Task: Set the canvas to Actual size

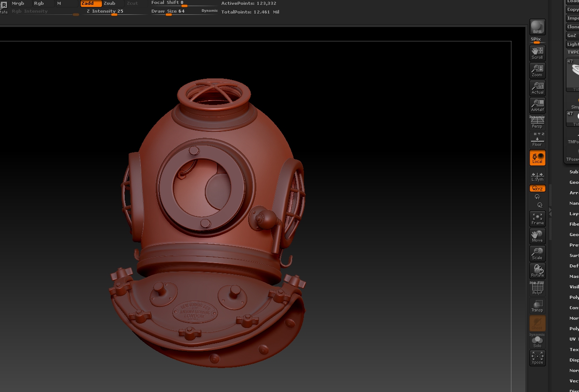Action: point(537,88)
